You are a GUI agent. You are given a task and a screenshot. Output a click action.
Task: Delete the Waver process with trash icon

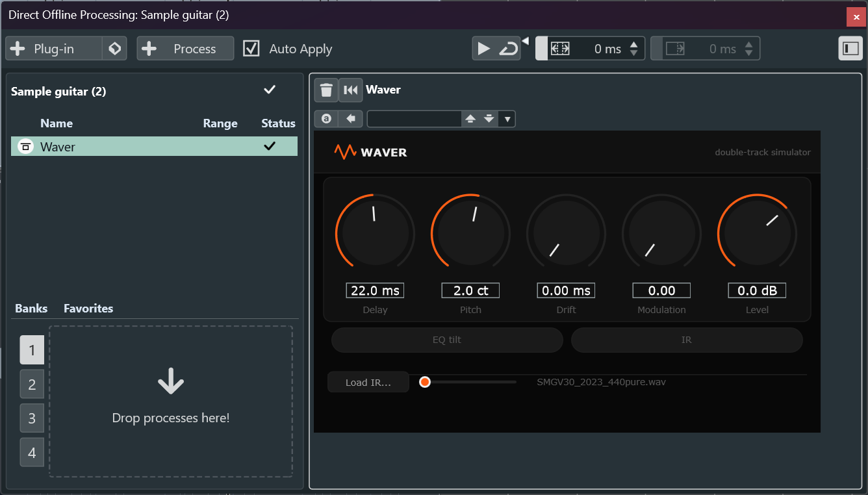pyautogui.click(x=326, y=90)
